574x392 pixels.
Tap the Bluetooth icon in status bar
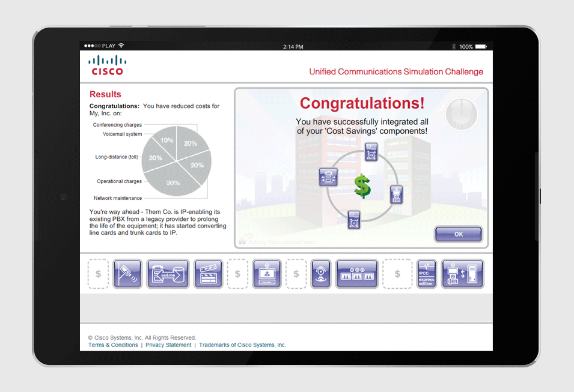[x=454, y=46]
